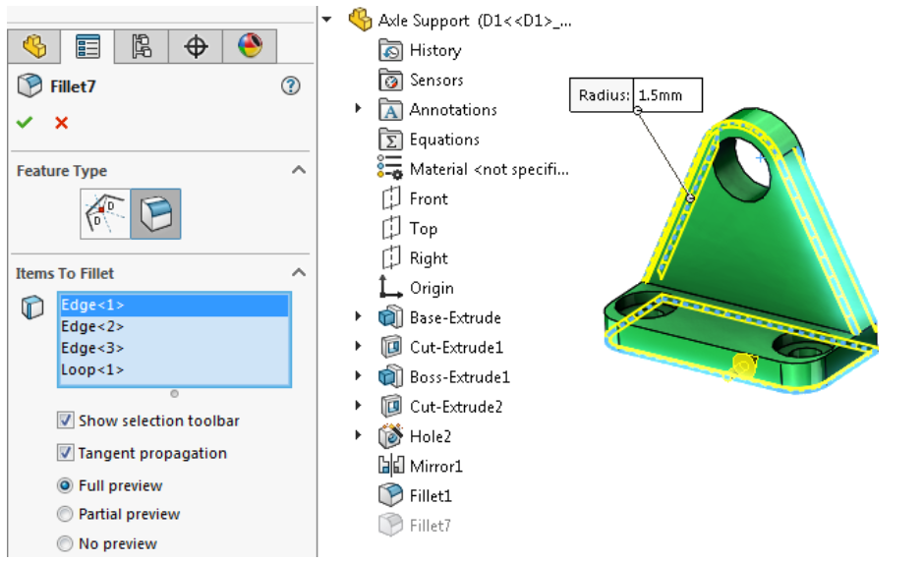Open the Fillet7 help question mark

[x=290, y=86]
